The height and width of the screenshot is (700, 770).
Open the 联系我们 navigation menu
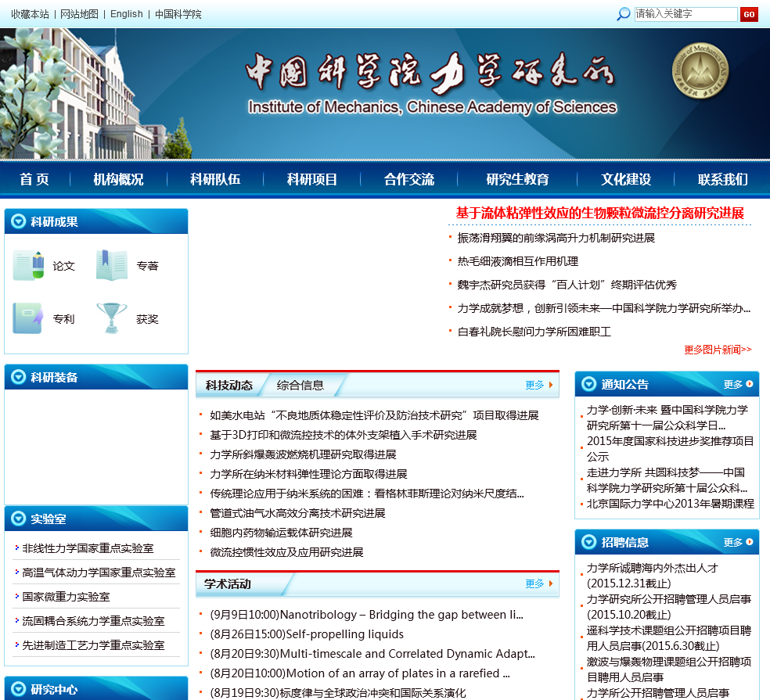[x=723, y=179]
